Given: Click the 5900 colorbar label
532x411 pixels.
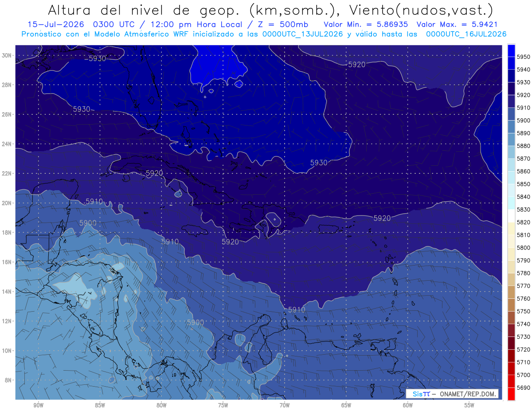Looking at the screenshot, I should (524, 120).
